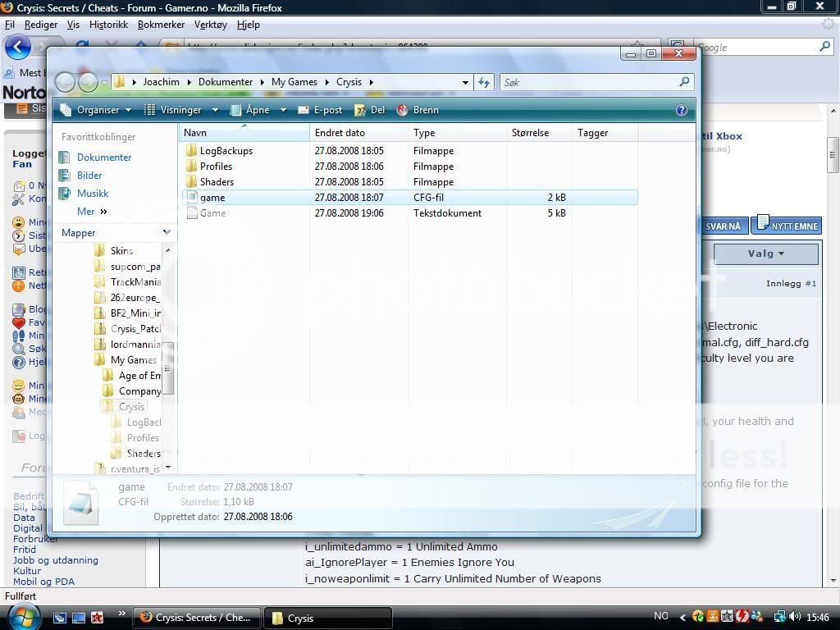The width and height of the screenshot is (840, 630).
Task: Click the Søk search field in Explorer
Action: point(589,82)
